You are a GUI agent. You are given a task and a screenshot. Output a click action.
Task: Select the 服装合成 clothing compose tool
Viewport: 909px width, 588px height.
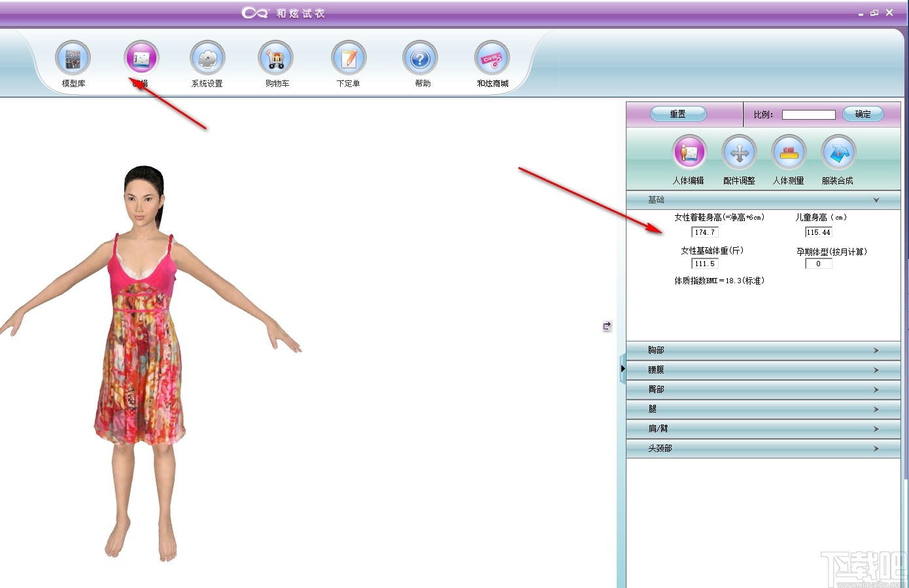coord(838,152)
